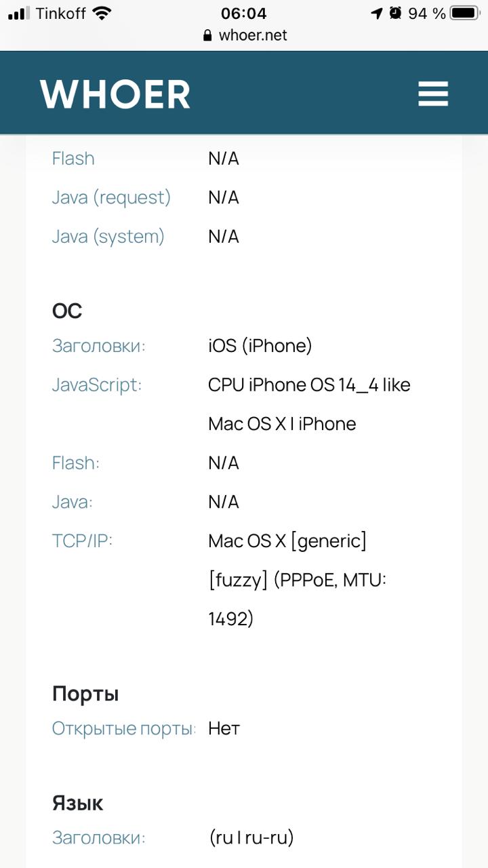488x868 pixels.
Task: Tap the Язык section heading
Action: [x=78, y=804]
